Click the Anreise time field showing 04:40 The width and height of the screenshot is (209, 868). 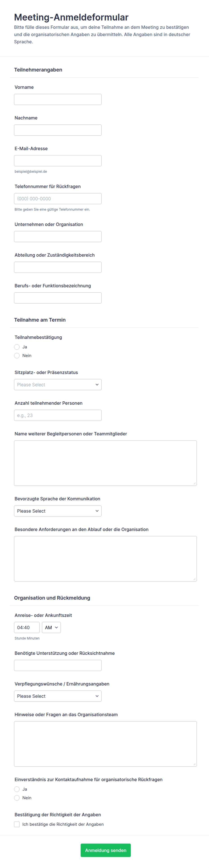27,628
